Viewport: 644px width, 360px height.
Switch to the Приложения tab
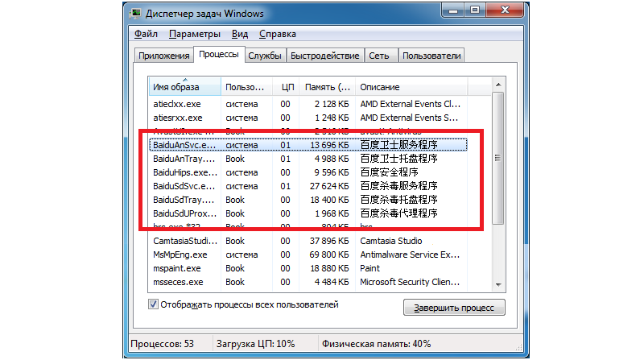pyautogui.click(x=164, y=56)
